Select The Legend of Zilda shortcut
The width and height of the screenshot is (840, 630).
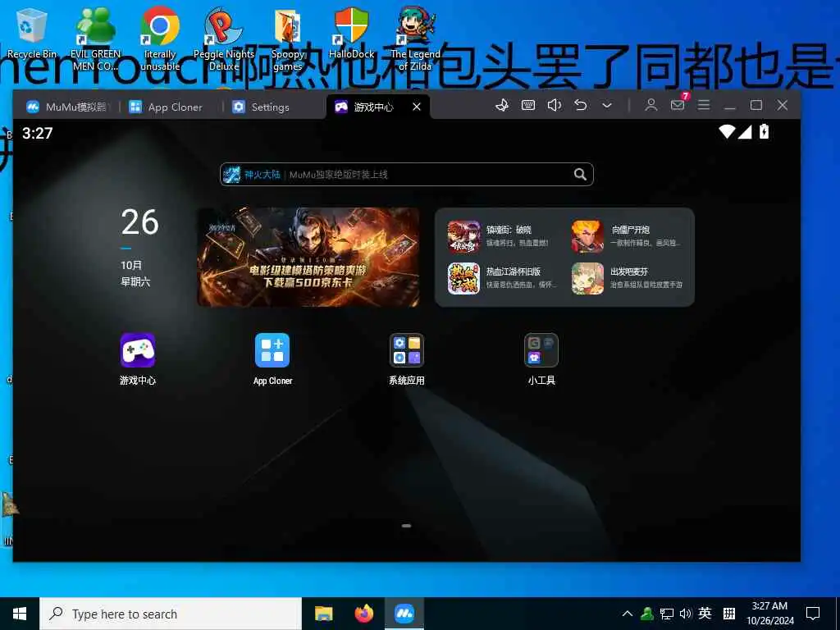click(415, 39)
